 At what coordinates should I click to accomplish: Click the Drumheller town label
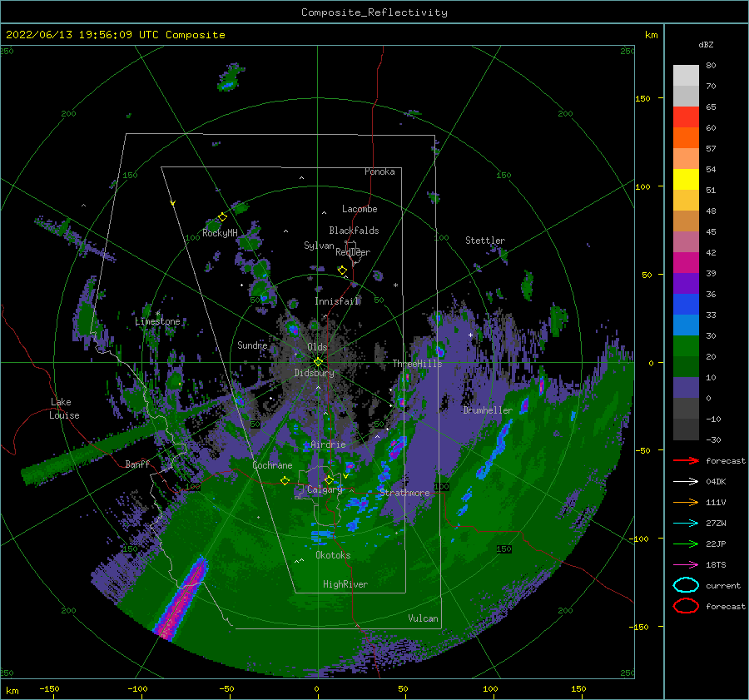(x=487, y=410)
